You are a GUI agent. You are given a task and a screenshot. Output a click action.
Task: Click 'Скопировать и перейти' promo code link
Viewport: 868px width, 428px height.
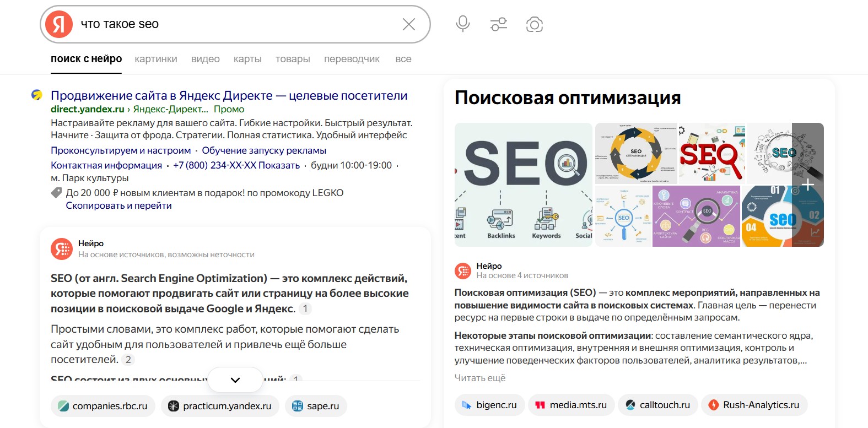tap(119, 205)
